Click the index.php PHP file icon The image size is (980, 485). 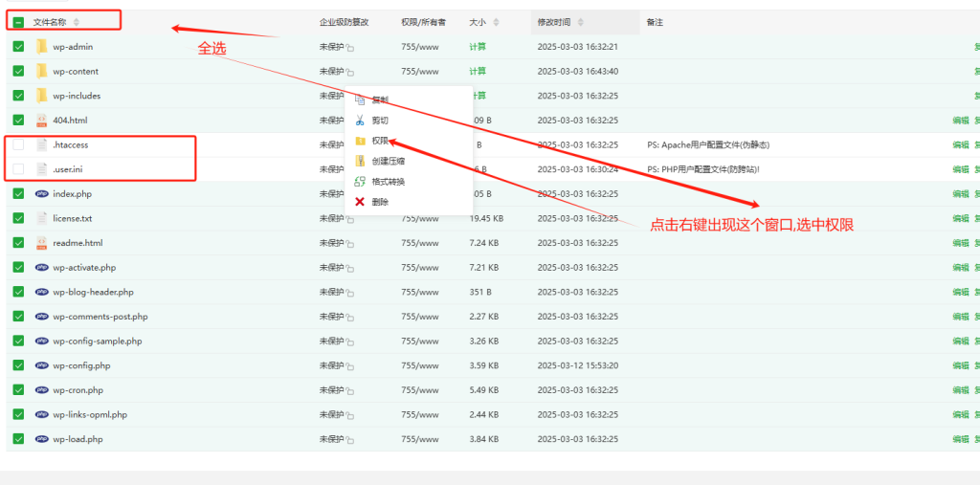point(41,194)
